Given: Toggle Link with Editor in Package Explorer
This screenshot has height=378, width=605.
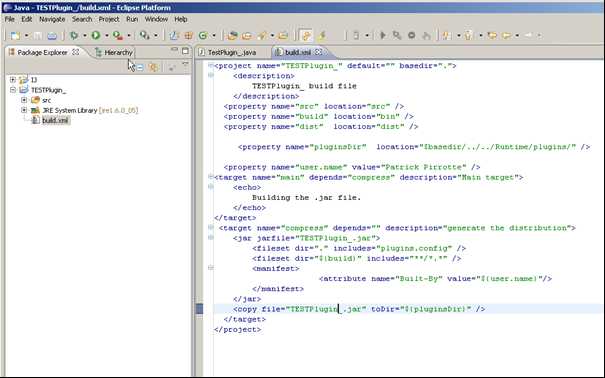Looking at the screenshot, I should [x=154, y=68].
